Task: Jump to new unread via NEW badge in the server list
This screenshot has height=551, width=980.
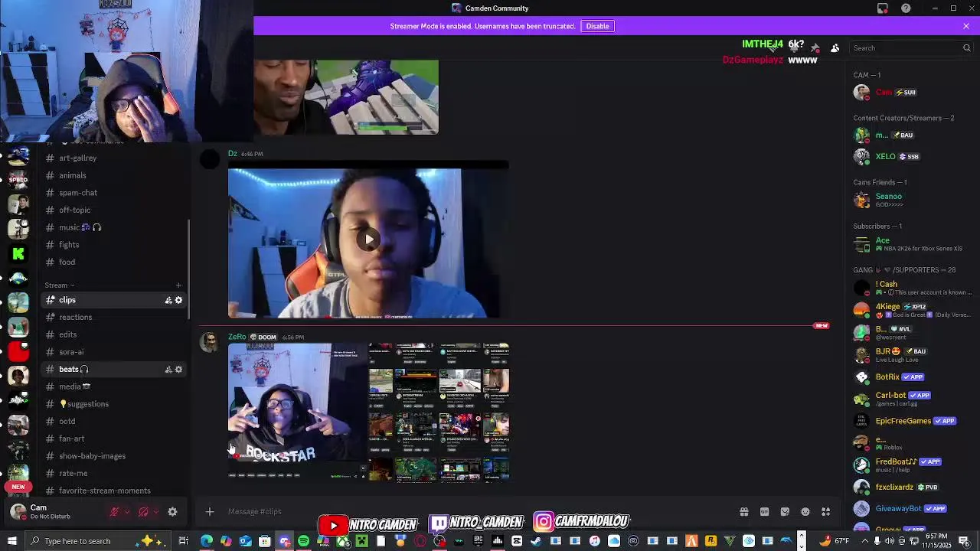Action: (18, 487)
